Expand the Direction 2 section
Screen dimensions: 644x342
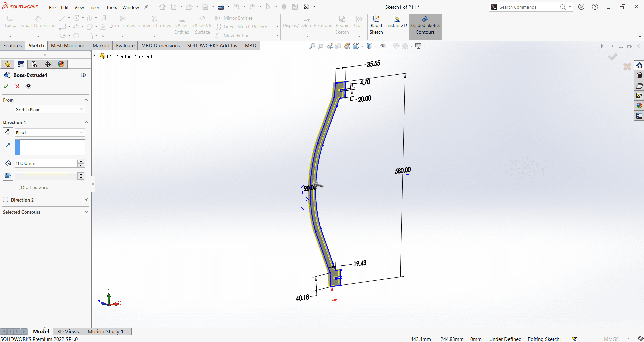(x=86, y=199)
